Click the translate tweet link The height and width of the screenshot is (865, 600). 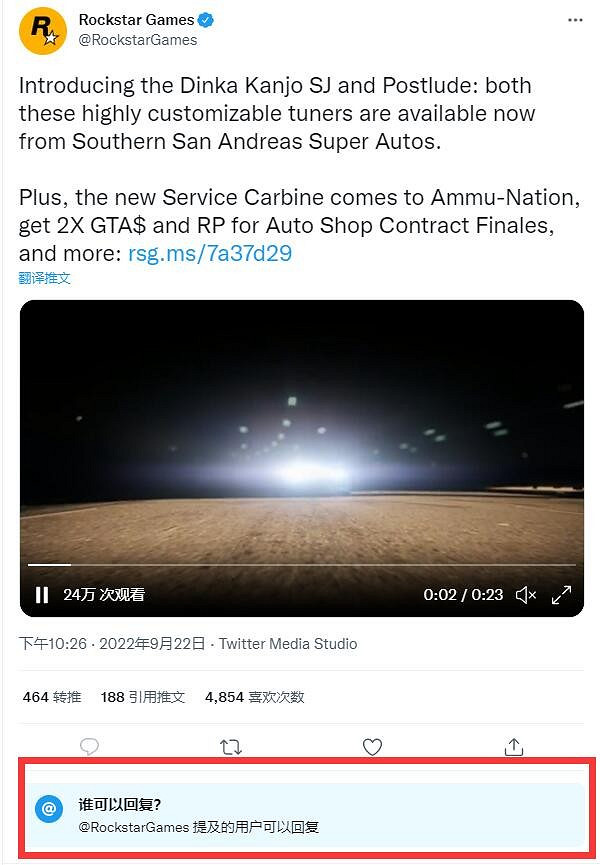(45, 278)
